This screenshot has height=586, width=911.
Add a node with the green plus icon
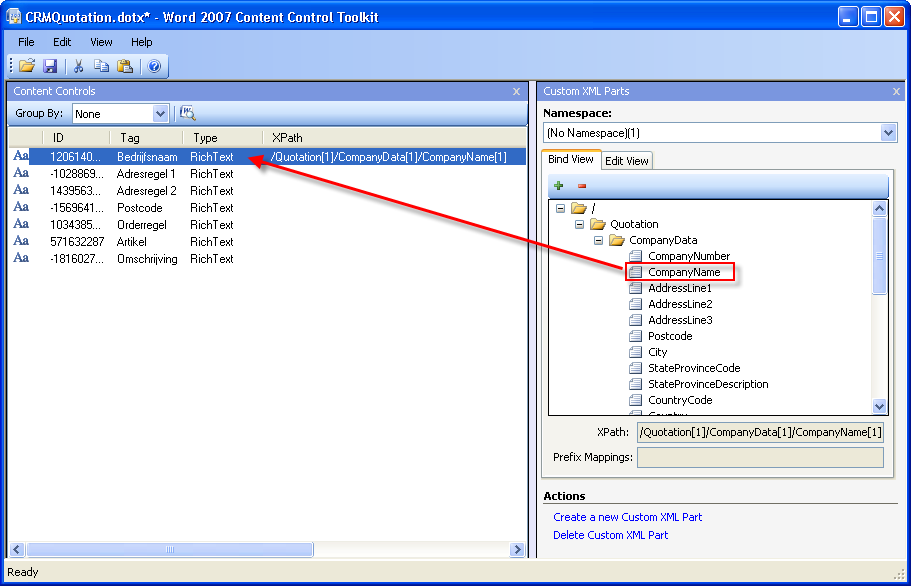pos(558,185)
